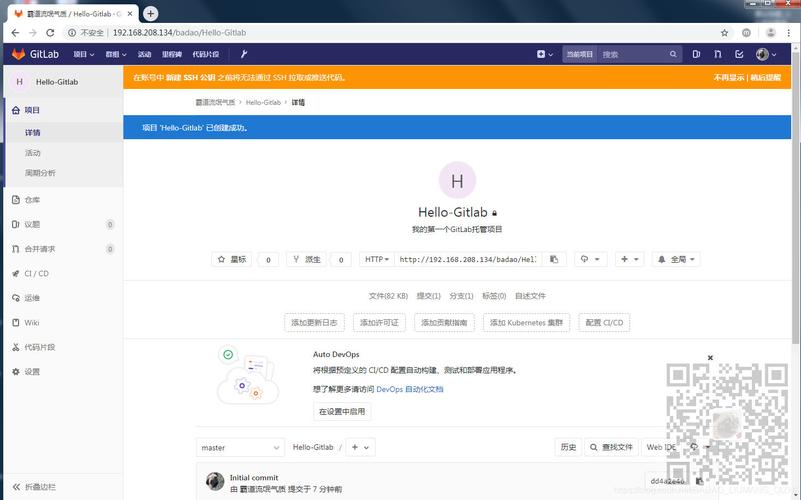Star the project with 星标 button
The width and height of the screenshot is (801, 500).
click(x=231, y=259)
